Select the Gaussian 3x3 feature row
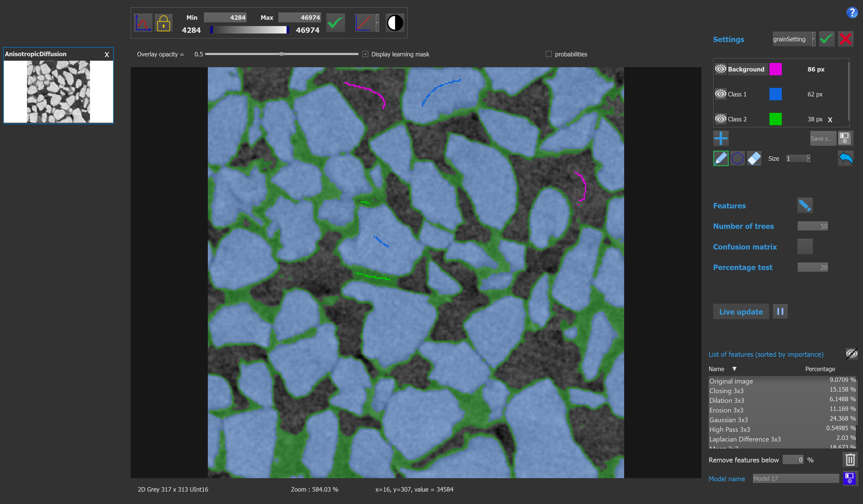 [782, 419]
